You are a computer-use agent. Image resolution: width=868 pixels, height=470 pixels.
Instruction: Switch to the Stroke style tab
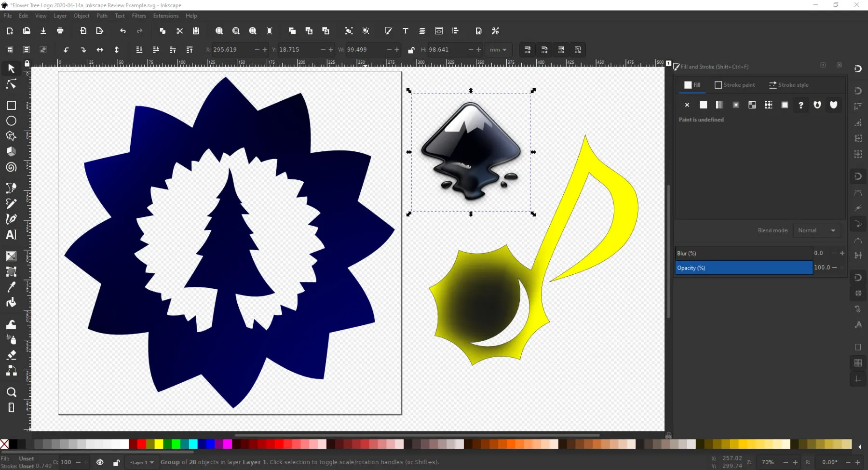[789, 85]
